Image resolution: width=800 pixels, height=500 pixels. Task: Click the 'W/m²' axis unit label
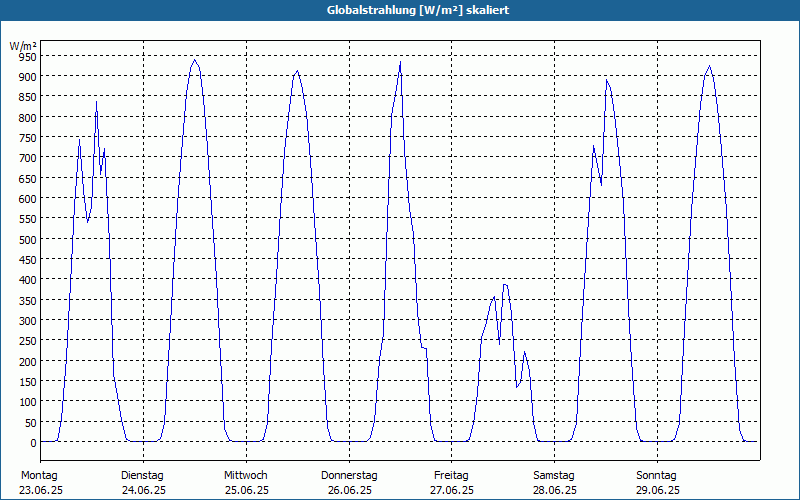[23, 46]
